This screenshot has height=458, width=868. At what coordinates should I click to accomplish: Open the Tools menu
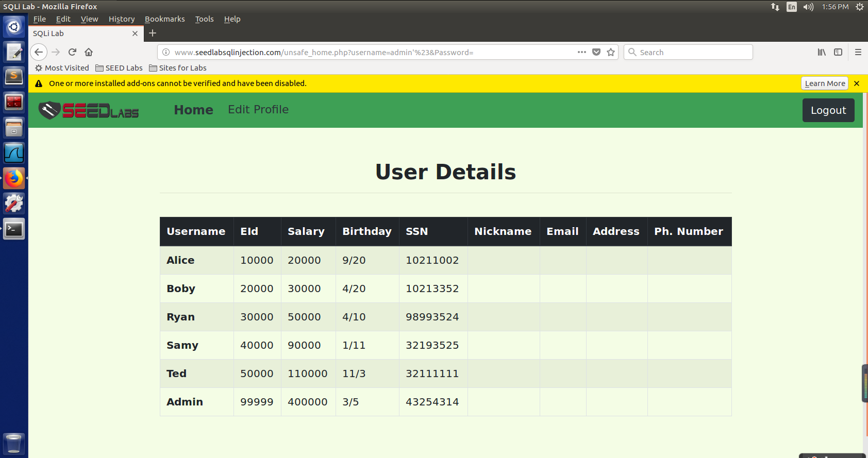tap(204, 19)
